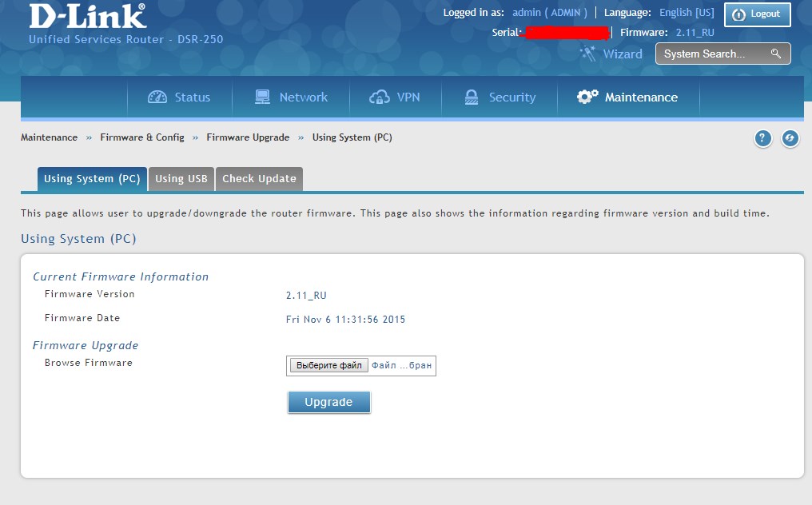
Task: Click the Firmware Upgrade breadcrumb link
Action: pos(248,137)
